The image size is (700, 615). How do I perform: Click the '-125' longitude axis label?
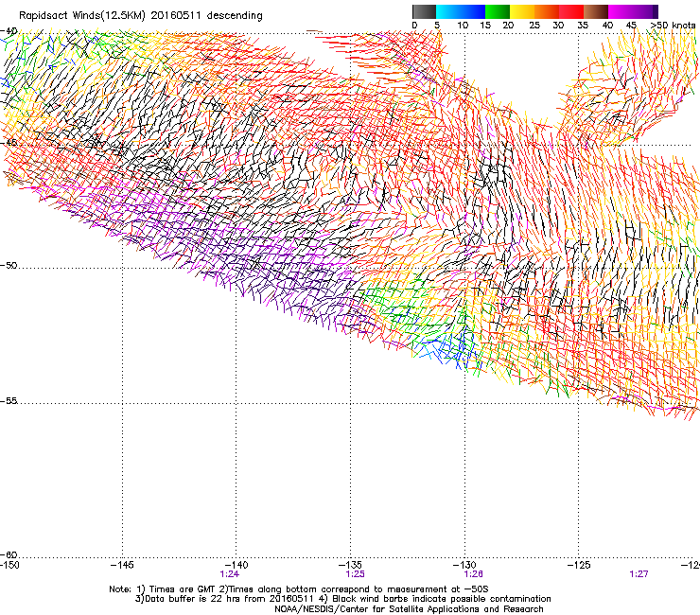[x=579, y=566]
